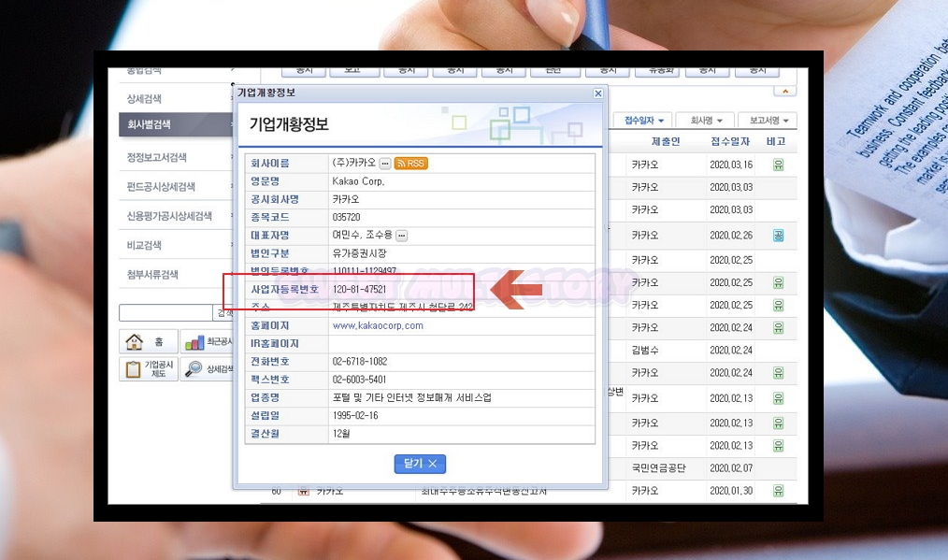Open the 기업공시제도 clipboard shortcut

click(149, 369)
